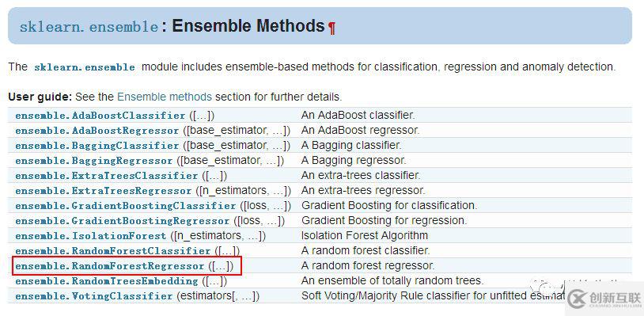Open ensemble.BaggingRegressor documentation
644x316 pixels.
click(94, 161)
